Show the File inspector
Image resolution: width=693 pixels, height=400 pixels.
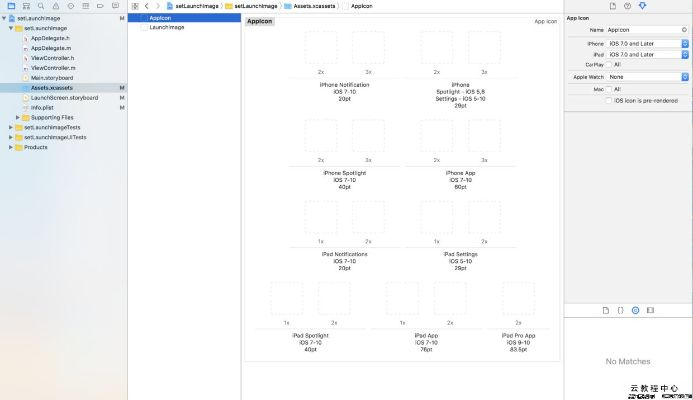click(x=614, y=6)
